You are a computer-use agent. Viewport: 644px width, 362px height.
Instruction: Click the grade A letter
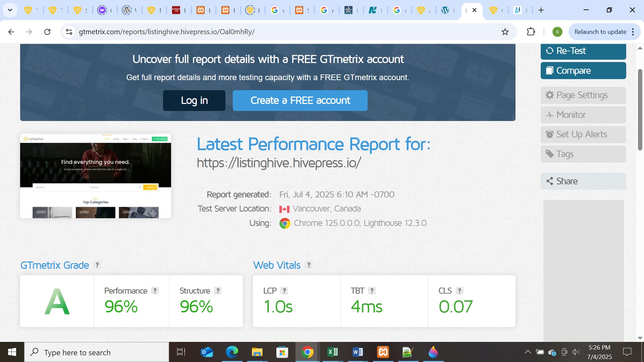[x=57, y=302]
